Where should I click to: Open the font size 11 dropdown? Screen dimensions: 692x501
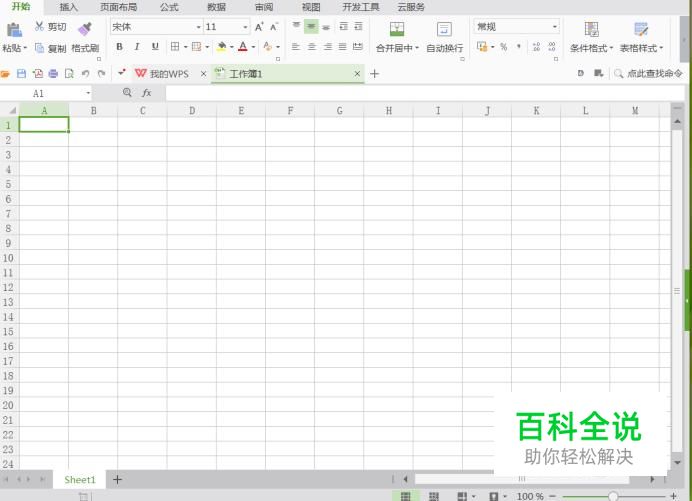245,27
